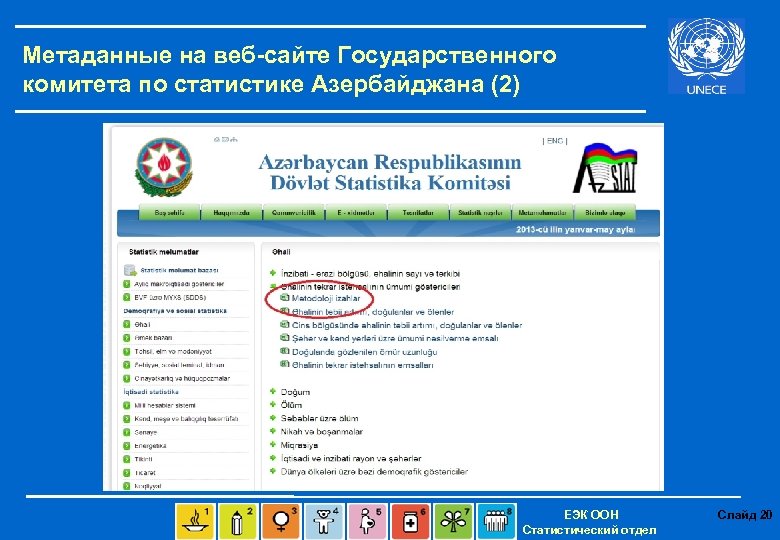Click the goal 2 pencil icon
This screenshot has height=540, width=780.
point(238,521)
